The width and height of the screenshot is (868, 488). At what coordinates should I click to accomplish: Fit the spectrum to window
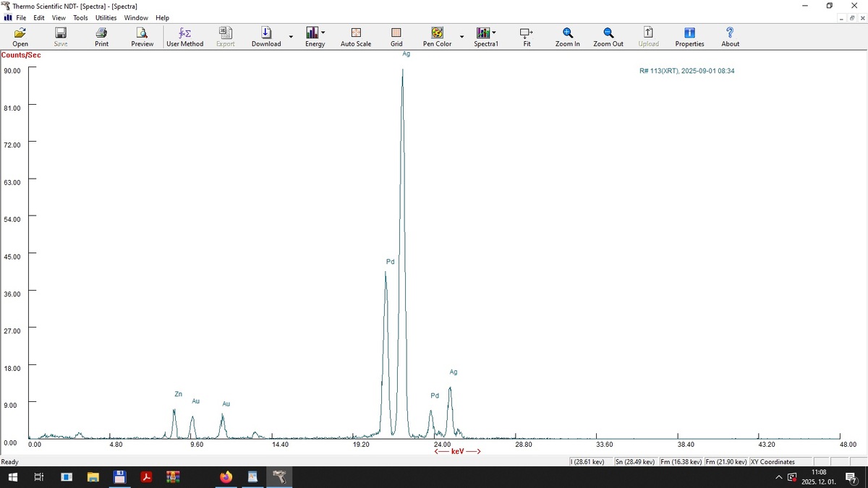pos(527,37)
